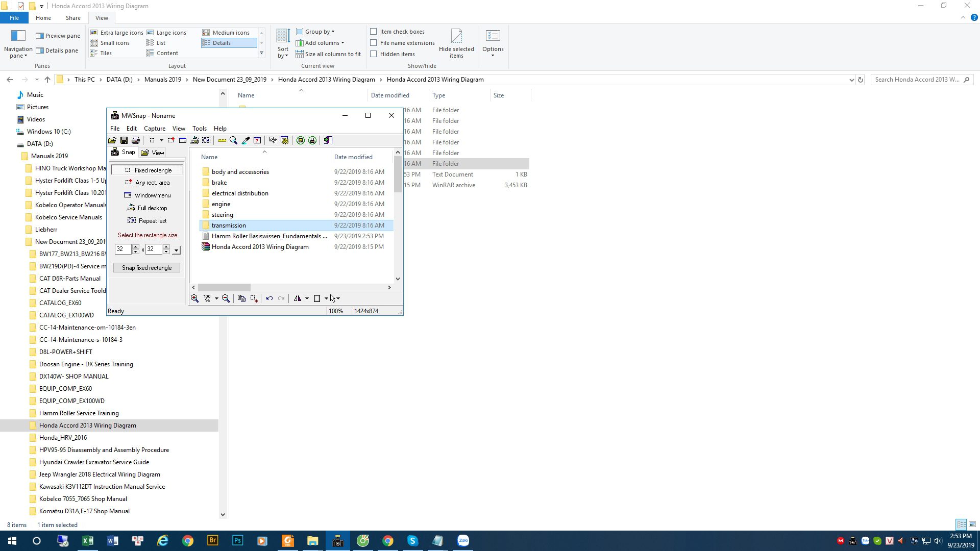Open rectangle size presets dropdown arrow
The width and height of the screenshot is (980, 551).
tap(177, 250)
